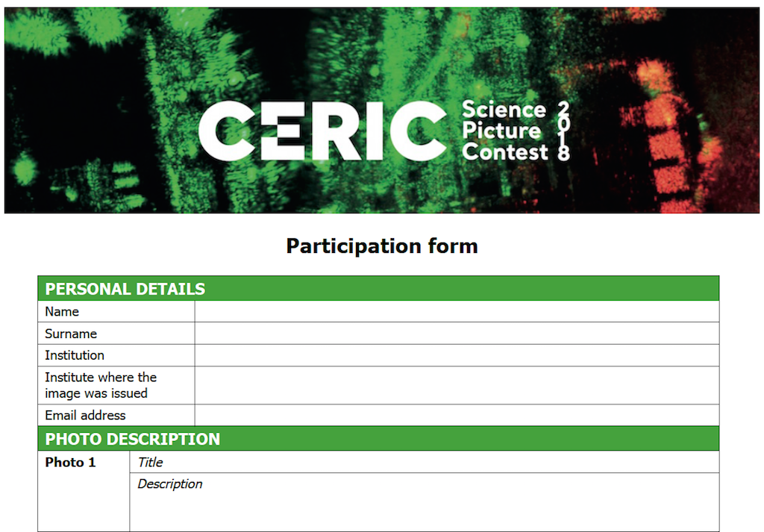
Task: Click the Email address label cell
Action: click(116, 415)
